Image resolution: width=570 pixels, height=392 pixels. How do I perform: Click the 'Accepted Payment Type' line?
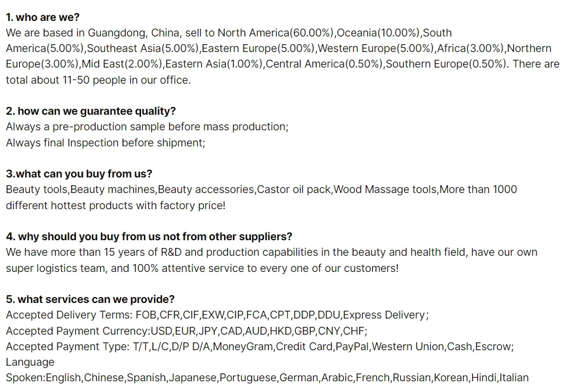pyautogui.click(x=259, y=347)
